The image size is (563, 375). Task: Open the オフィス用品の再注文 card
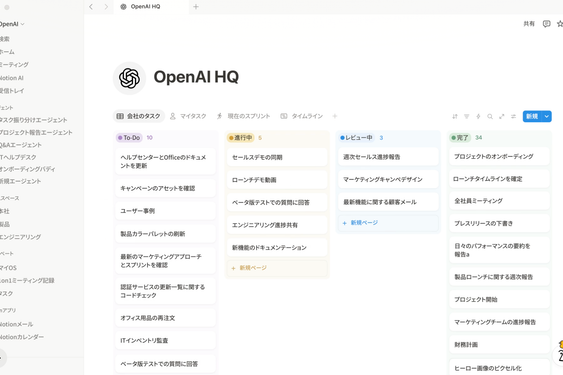pos(166,318)
